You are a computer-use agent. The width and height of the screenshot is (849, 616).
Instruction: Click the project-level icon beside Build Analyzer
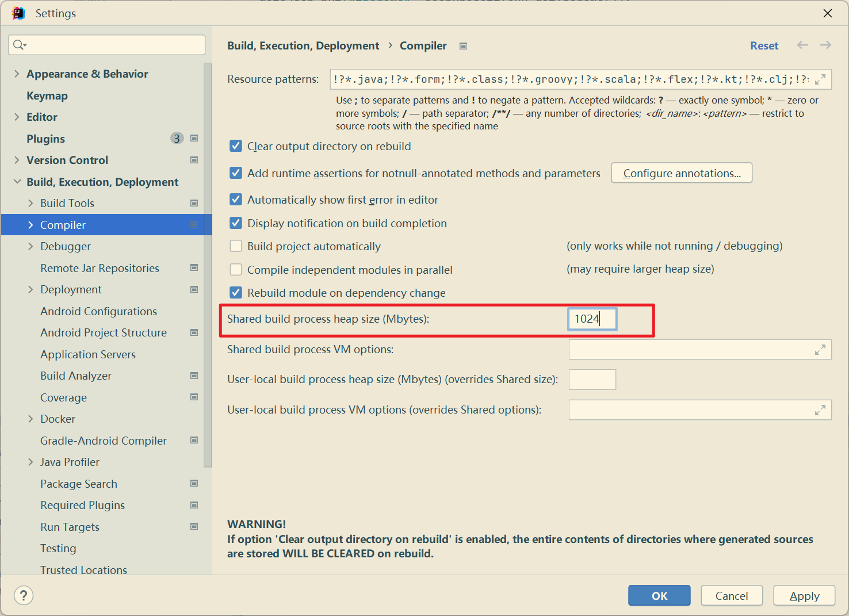(194, 376)
